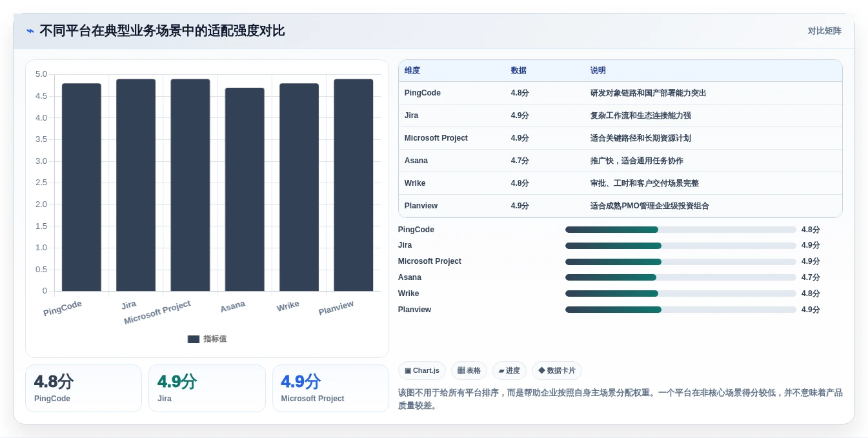The height and width of the screenshot is (438, 868).
Task: Click Planview cell in the table
Action: click(421, 206)
